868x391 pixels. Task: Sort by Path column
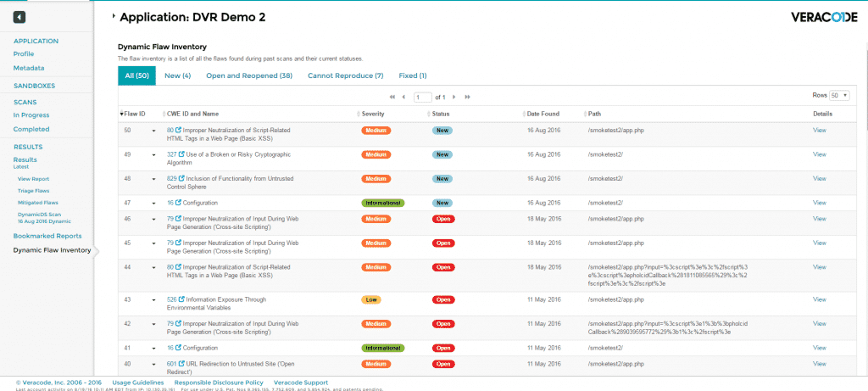pos(593,115)
